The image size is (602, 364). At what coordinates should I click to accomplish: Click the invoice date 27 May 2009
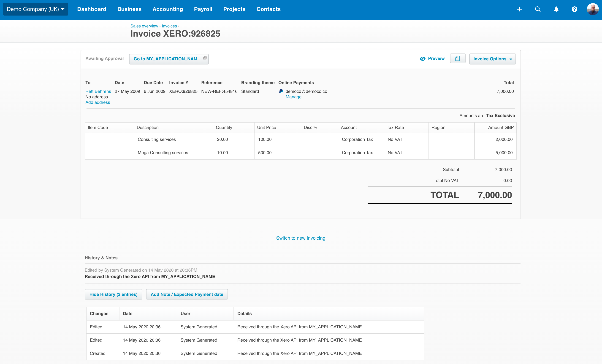(x=127, y=91)
